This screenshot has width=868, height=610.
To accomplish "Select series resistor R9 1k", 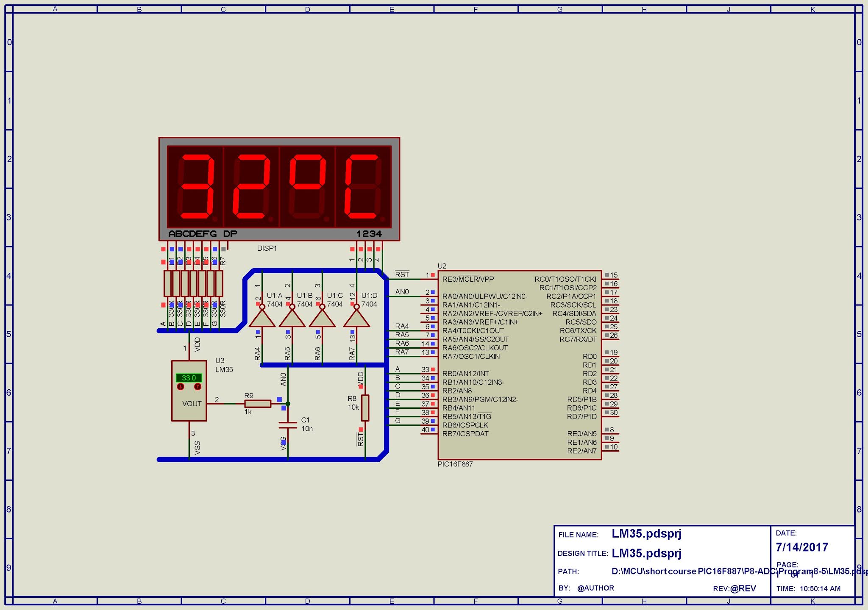I will click(259, 405).
